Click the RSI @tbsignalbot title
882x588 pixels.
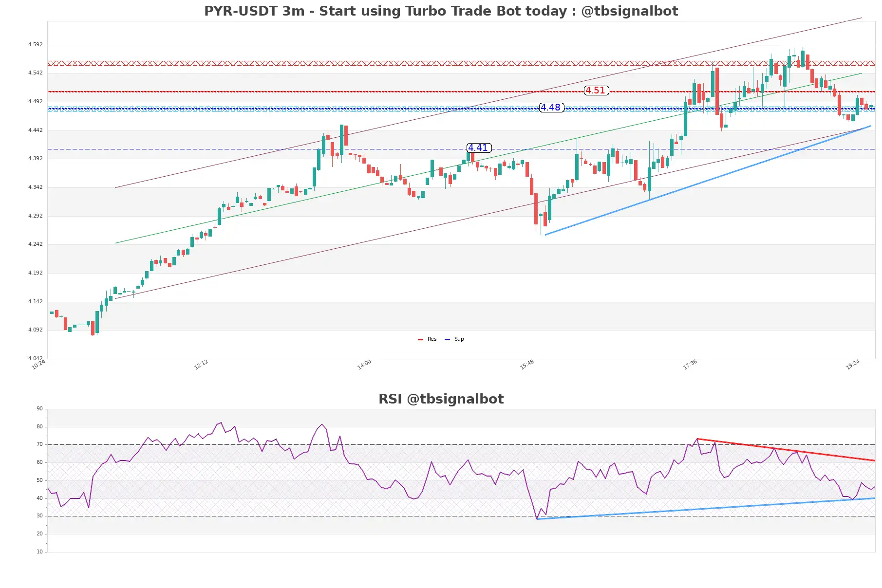coord(441,399)
